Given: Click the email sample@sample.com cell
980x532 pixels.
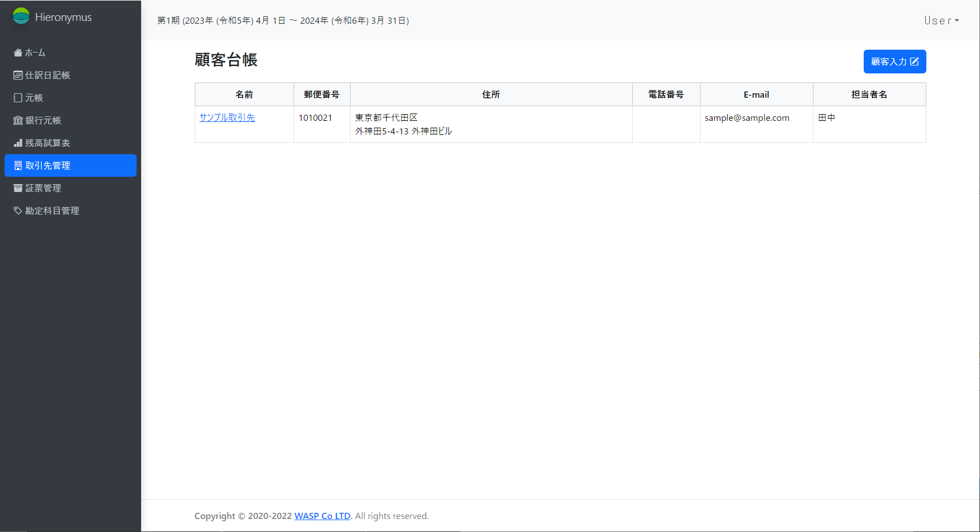Looking at the screenshot, I should point(756,124).
